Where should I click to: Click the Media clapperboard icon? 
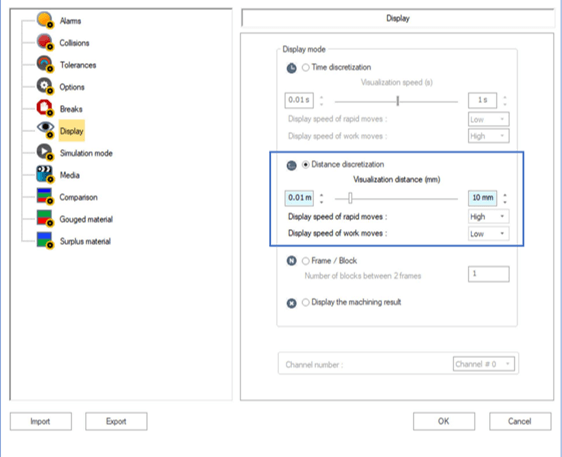click(45, 175)
